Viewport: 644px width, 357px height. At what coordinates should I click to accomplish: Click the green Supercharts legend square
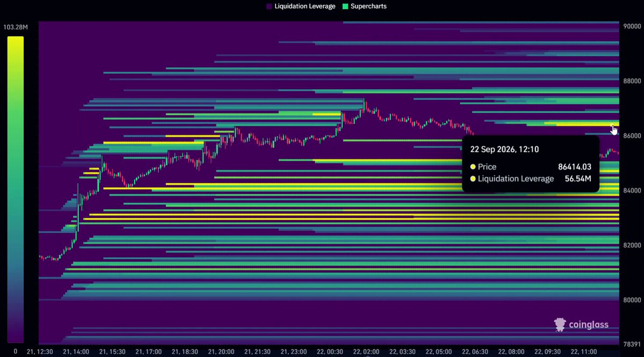[345, 6]
